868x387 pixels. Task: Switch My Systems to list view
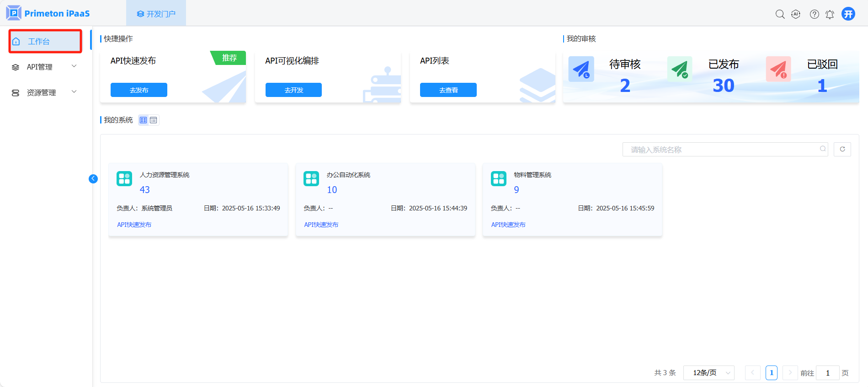(x=154, y=120)
